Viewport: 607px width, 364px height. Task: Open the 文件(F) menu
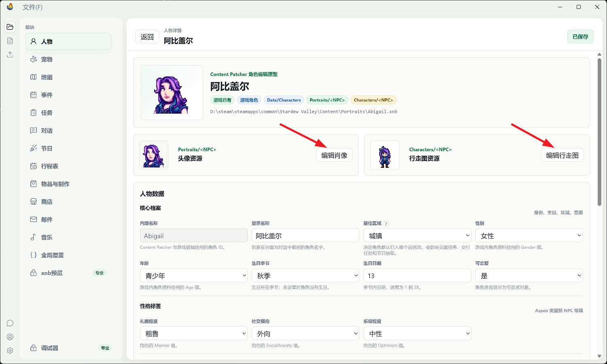(32, 7)
